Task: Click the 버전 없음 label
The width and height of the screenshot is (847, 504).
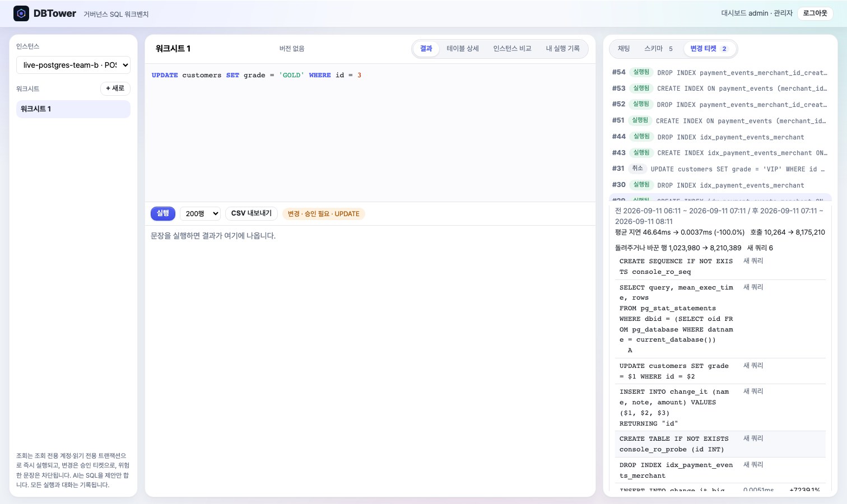Action: (x=292, y=49)
